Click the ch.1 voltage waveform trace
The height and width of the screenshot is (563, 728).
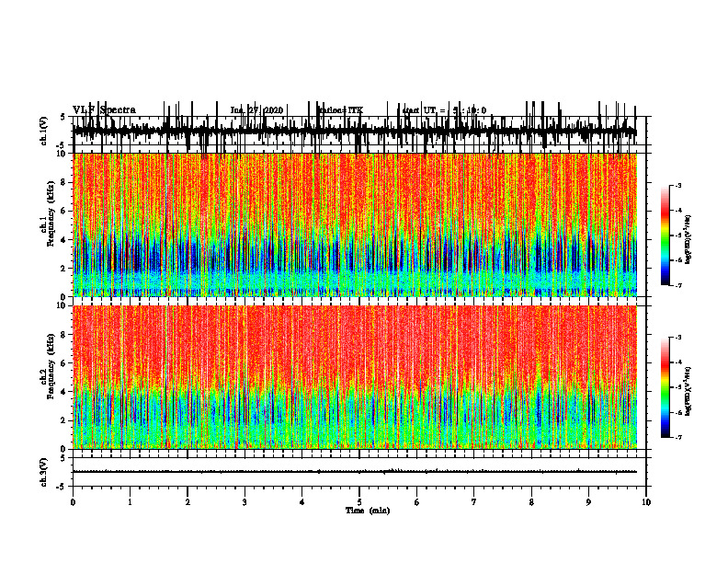coord(354,131)
